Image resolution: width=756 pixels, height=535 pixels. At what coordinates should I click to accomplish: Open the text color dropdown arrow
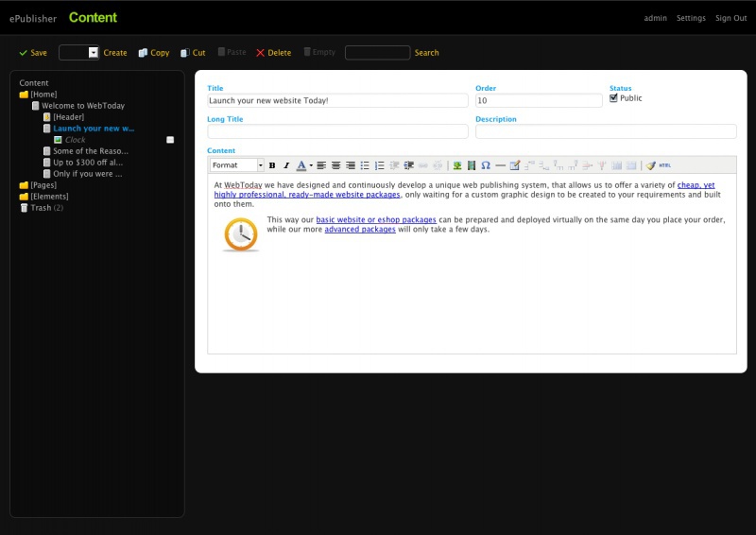click(x=311, y=165)
